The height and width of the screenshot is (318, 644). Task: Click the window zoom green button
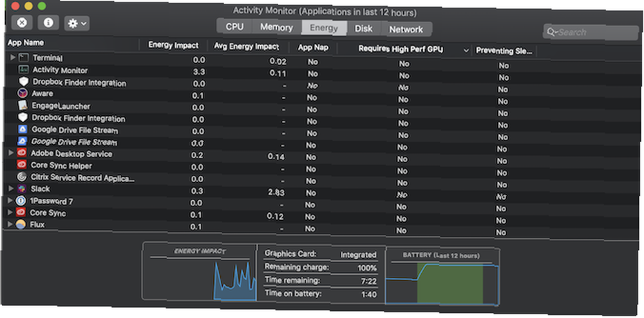click(41, 6)
